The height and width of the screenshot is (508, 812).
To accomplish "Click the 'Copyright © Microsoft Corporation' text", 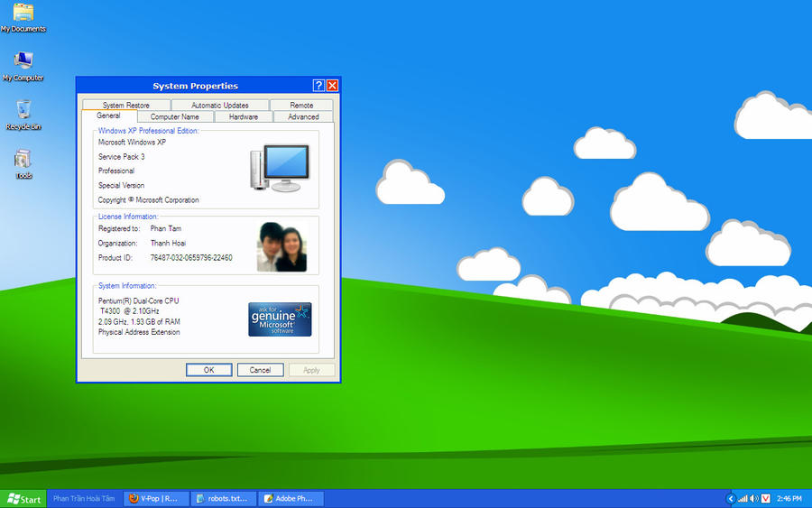I will (x=149, y=200).
